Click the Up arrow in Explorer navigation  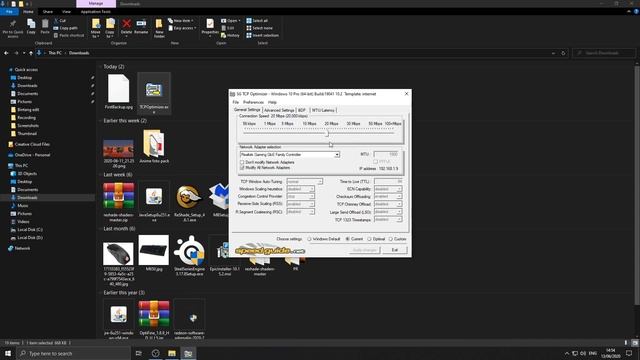(x=31, y=53)
